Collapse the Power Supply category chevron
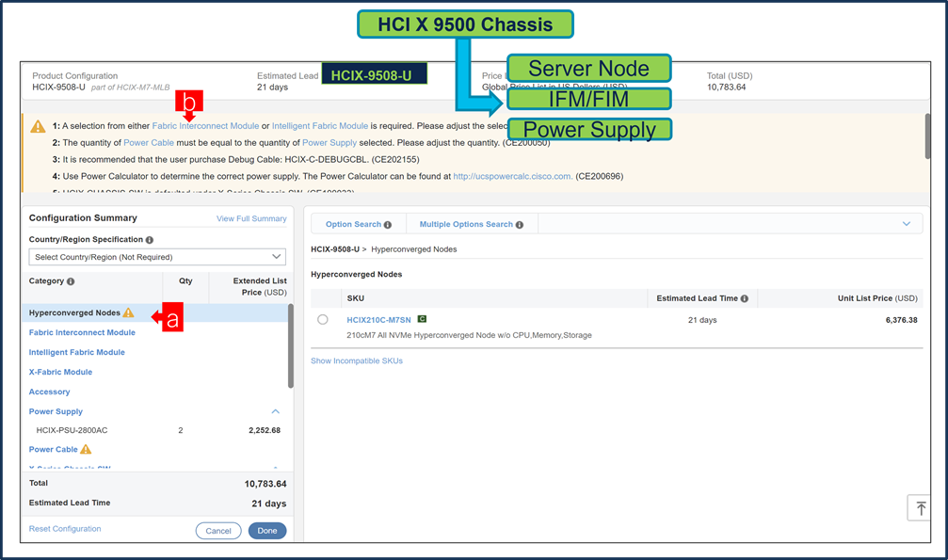 click(276, 412)
